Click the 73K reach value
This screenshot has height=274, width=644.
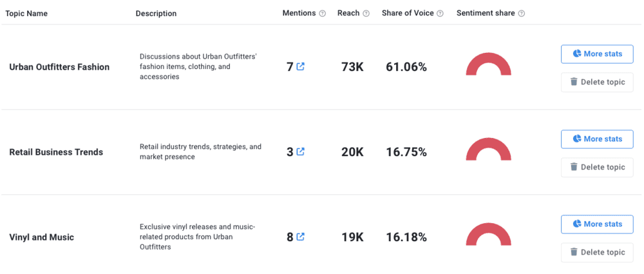pos(352,67)
